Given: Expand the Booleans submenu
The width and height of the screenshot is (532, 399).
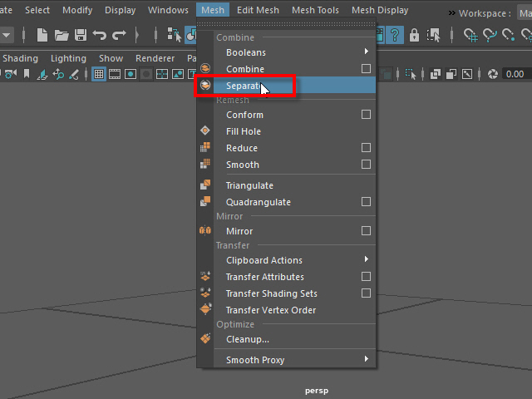Looking at the screenshot, I should click(366, 52).
